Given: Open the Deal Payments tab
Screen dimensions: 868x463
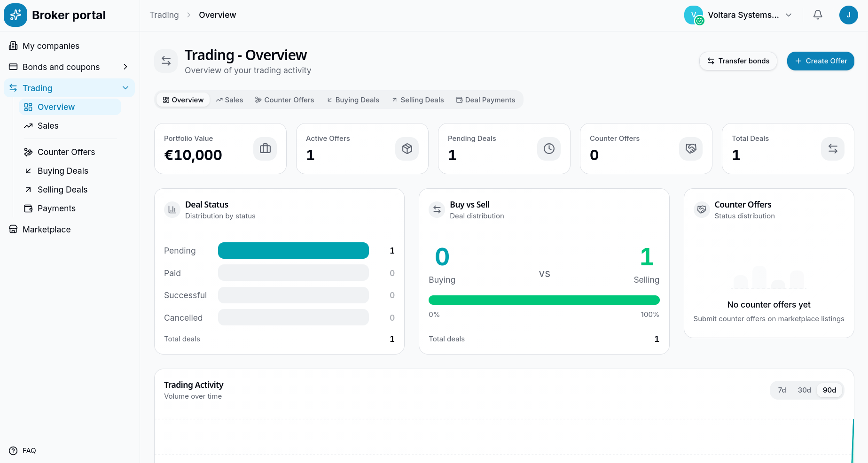Looking at the screenshot, I should coord(485,100).
